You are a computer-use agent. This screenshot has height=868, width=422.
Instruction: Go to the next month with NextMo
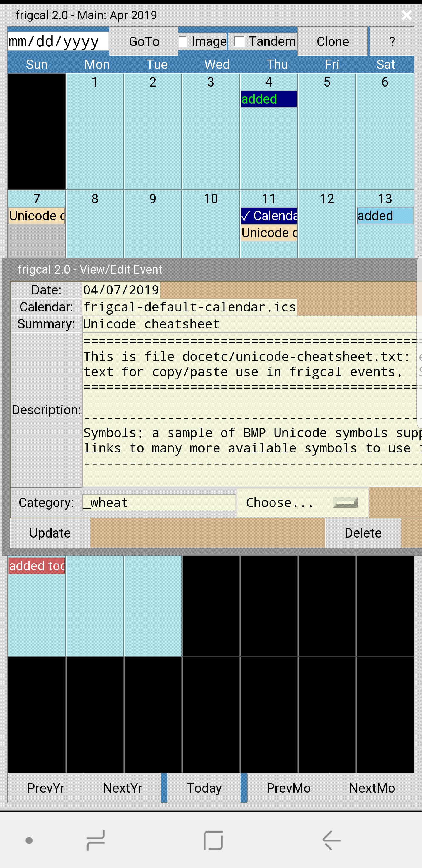point(372,788)
